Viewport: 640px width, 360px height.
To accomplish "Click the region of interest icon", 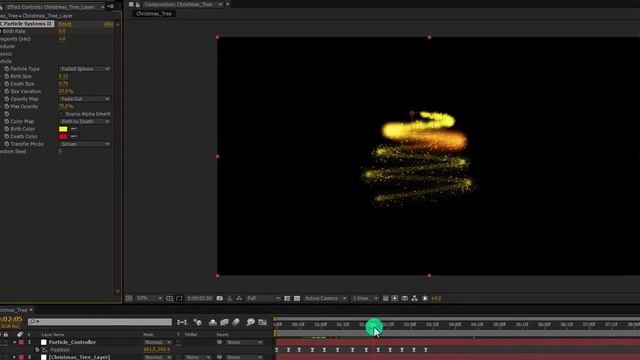I will (x=287, y=299).
